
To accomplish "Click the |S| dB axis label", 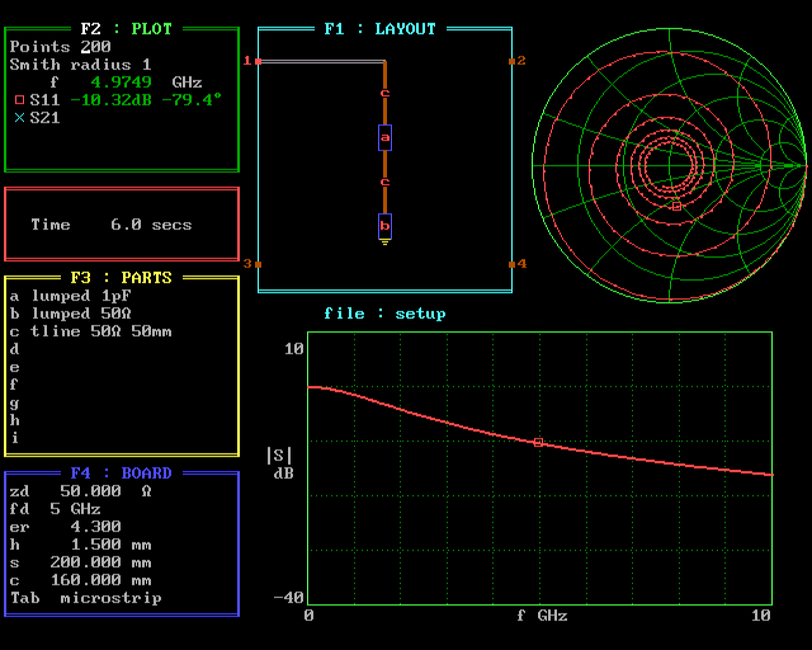I will (x=280, y=463).
